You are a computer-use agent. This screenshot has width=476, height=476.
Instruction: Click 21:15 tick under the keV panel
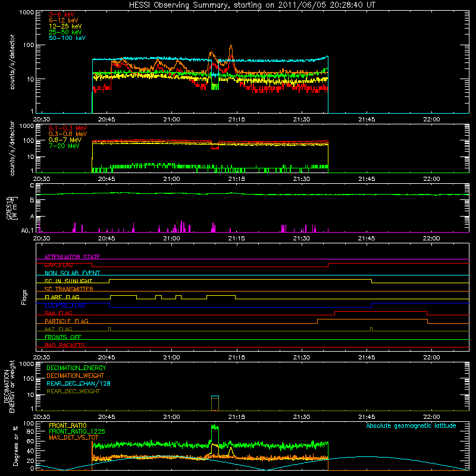click(x=236, y=120)
